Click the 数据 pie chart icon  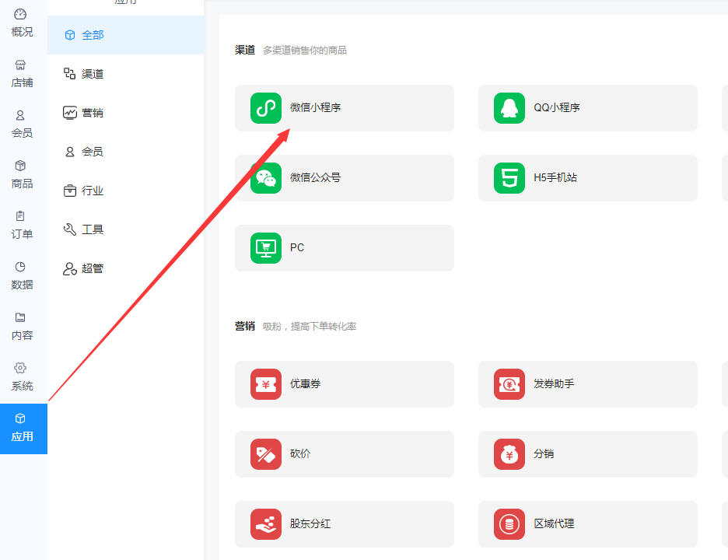click(x=20, y=267)
